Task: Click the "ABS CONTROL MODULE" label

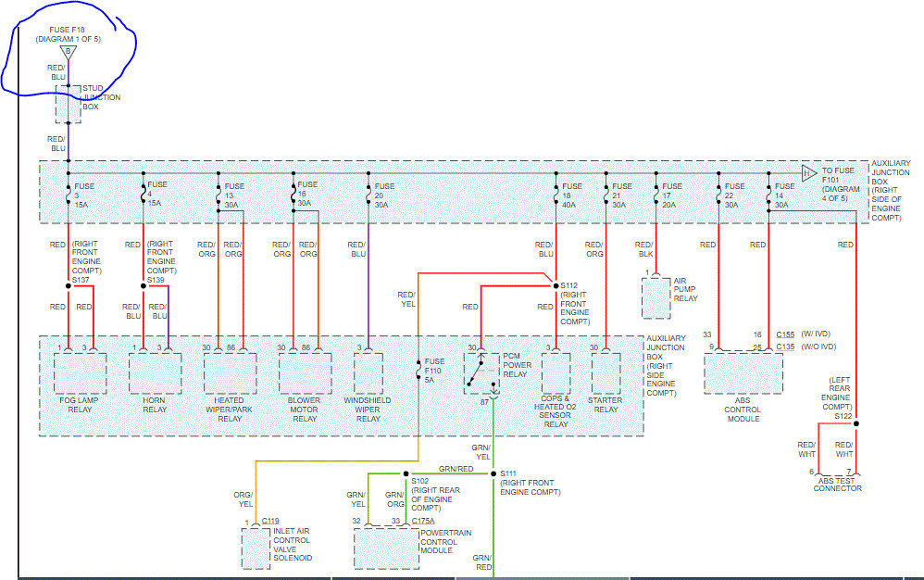Action: pos(743,410)
